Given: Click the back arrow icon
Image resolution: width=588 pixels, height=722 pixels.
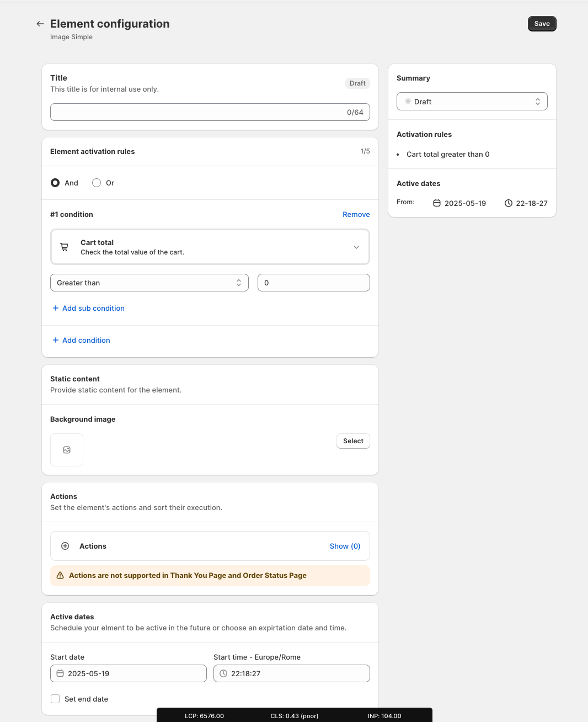Looking at the screenshot, I should coord(40,24).
